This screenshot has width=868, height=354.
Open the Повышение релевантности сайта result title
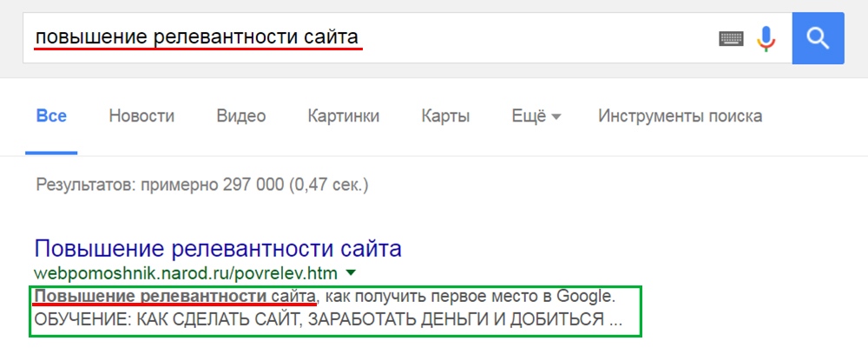[218, 250]
